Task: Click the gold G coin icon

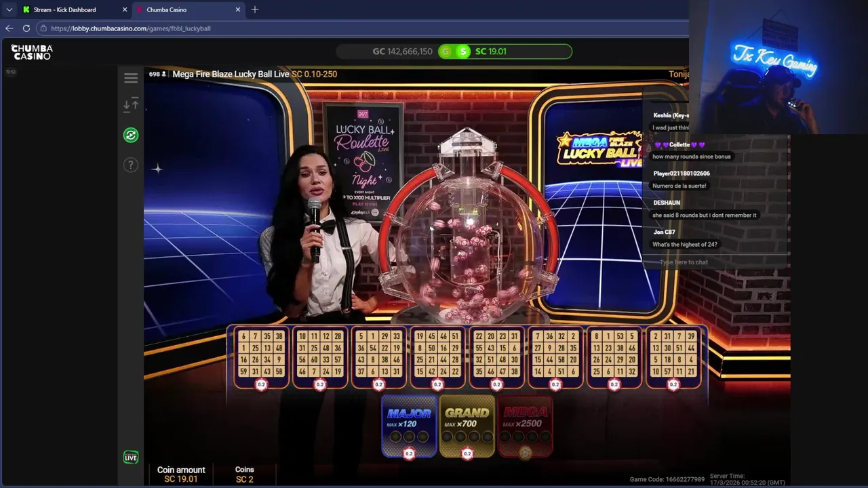Action: 446,52
